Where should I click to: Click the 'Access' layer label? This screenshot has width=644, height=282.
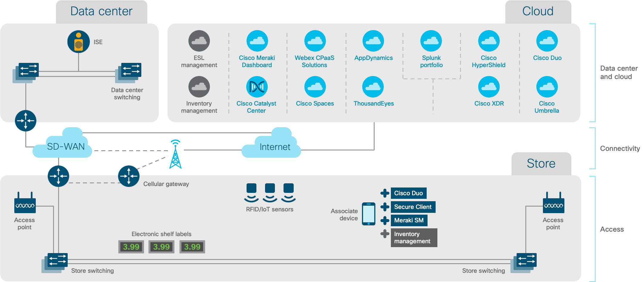point(612,229)
